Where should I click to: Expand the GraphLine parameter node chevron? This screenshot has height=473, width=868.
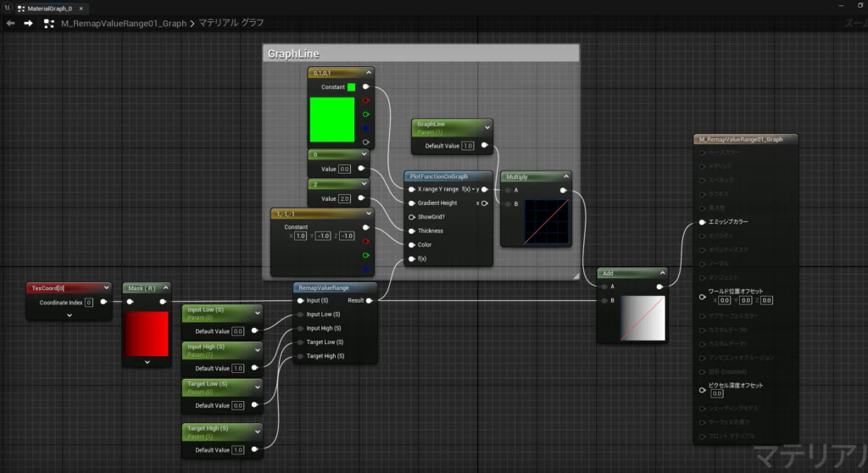pyautogui.click(x=487, y=127)
